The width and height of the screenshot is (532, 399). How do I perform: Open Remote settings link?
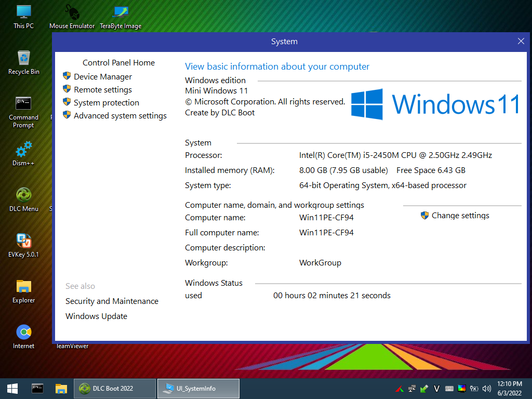coord(103,89)
